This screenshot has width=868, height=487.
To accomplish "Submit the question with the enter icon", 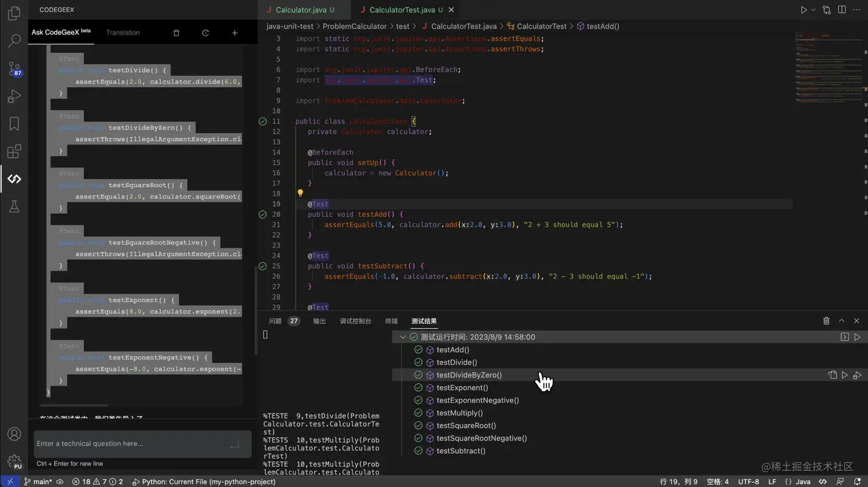I will click(x=235, y=445).
